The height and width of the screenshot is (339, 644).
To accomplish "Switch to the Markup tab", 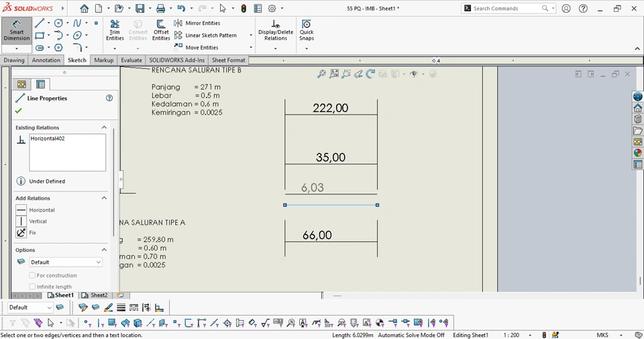I will [103, 60].
